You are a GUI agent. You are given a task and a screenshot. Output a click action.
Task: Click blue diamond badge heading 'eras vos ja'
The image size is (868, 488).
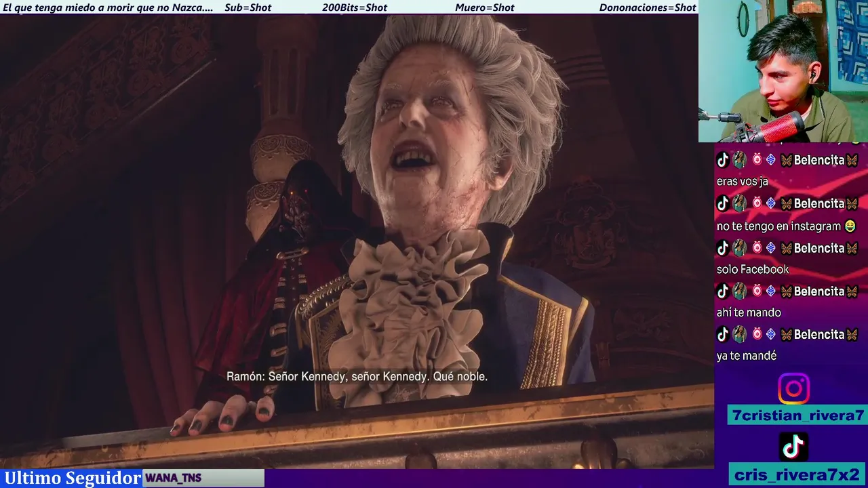pos(770,160)
